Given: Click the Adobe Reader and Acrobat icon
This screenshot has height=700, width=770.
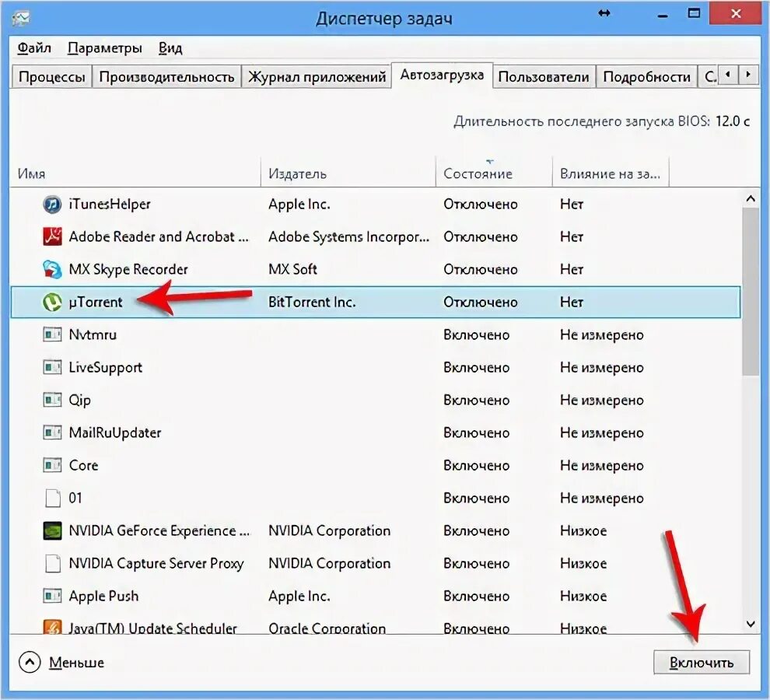Looking at the screenshot, I should point(52,236).
